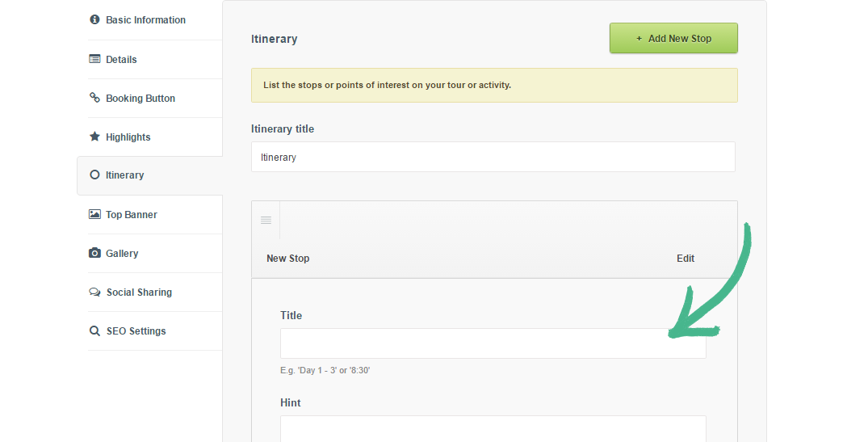The width and height of the screenshot is (868, 442).
Task: Click the SEO Settings magnifier icon
Action: click(x=94, y=330)
